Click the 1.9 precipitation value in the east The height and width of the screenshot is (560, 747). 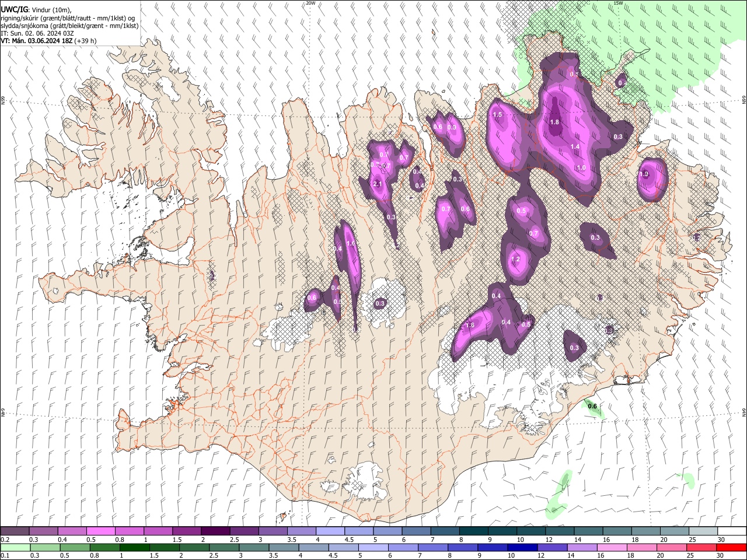(644, 174)
